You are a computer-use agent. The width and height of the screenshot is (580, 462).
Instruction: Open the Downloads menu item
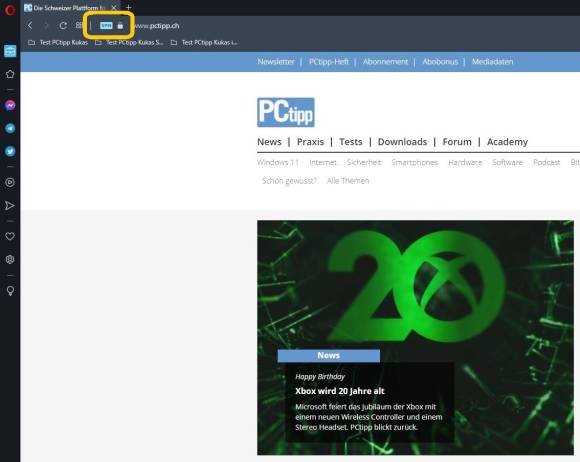(402, 142)
